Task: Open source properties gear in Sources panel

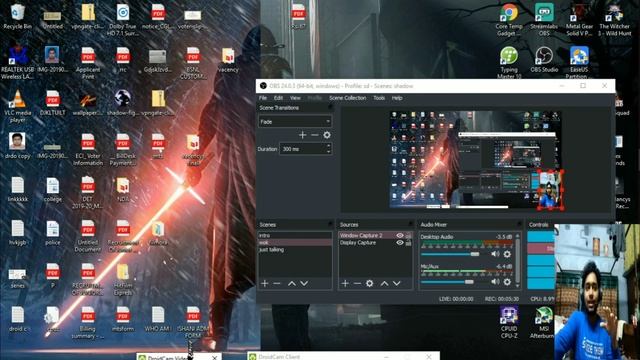Action: click(x=369, y=283)
